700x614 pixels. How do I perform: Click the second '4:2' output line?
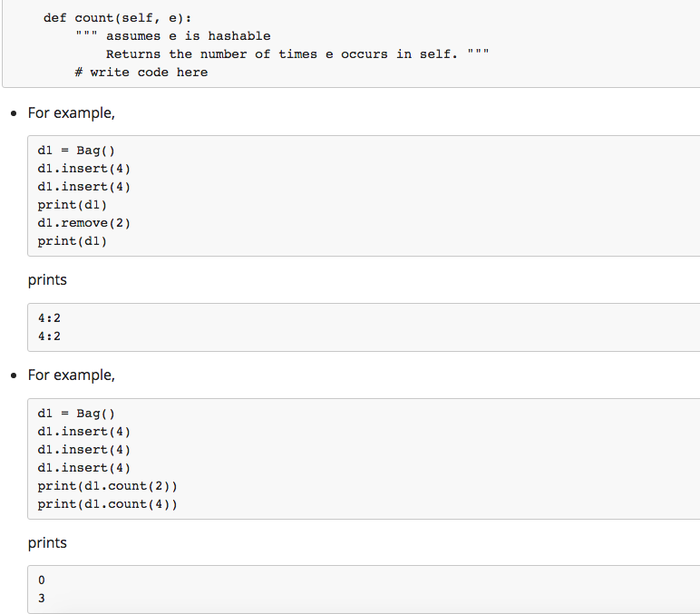pyautogui.click(x=49, y=336)
